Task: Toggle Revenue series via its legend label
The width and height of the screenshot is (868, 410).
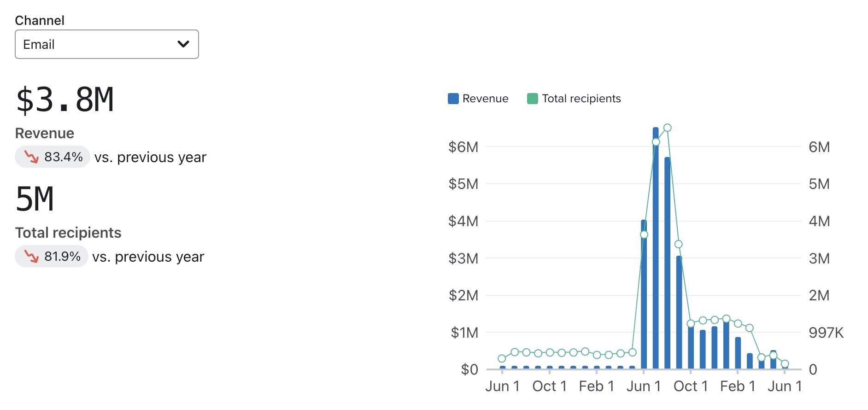Action: click(485, 99)
